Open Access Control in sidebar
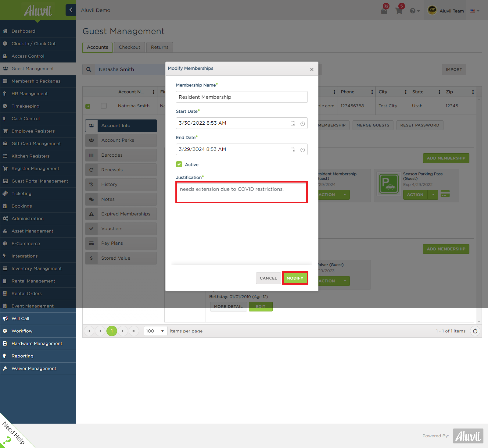Viewport: 488px width, 448px height. (x=38, y=56)
